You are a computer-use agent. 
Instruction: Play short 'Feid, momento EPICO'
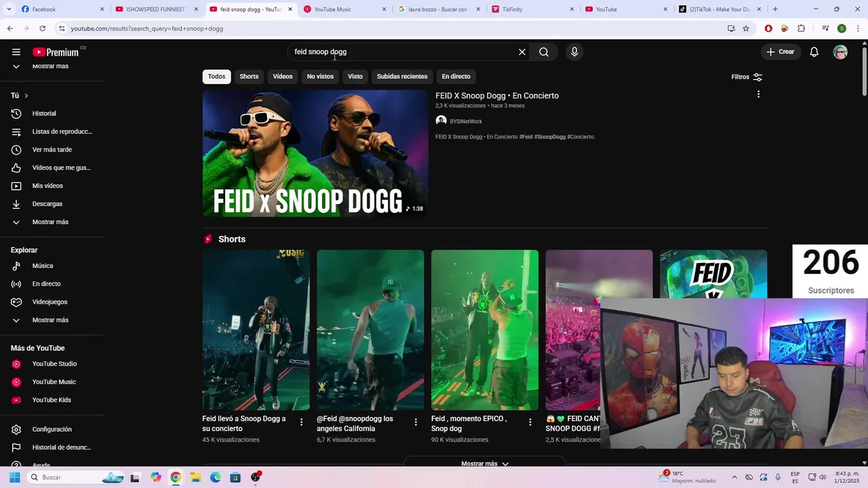pos(485,330)
